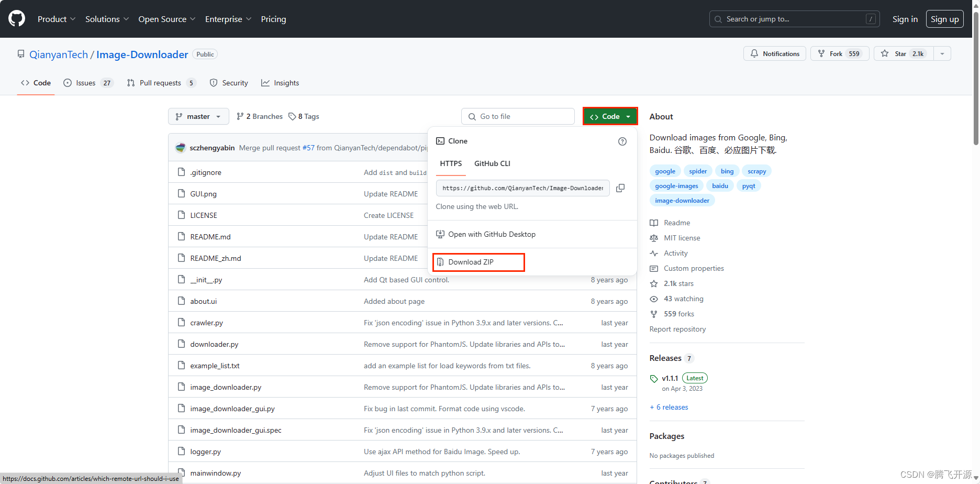Select the Code repository tab
The image size is (980, 484).
36,83
